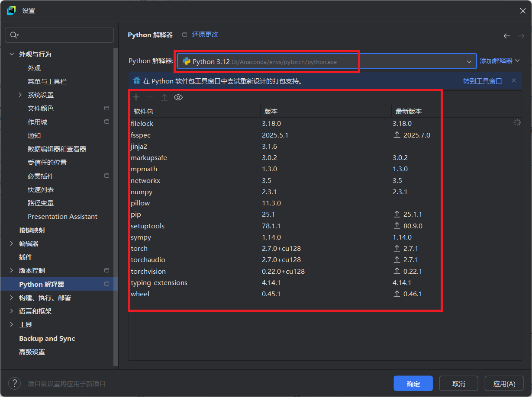The width and height of the screenshot is (532, 397).
Task: Click the Python icon in interpreter field
Action: pos(187,61)
